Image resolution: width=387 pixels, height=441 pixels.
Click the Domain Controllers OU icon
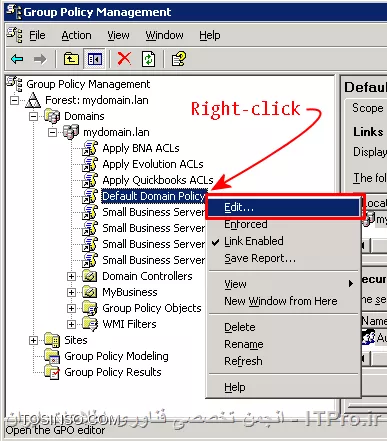(x=90, y=276)
